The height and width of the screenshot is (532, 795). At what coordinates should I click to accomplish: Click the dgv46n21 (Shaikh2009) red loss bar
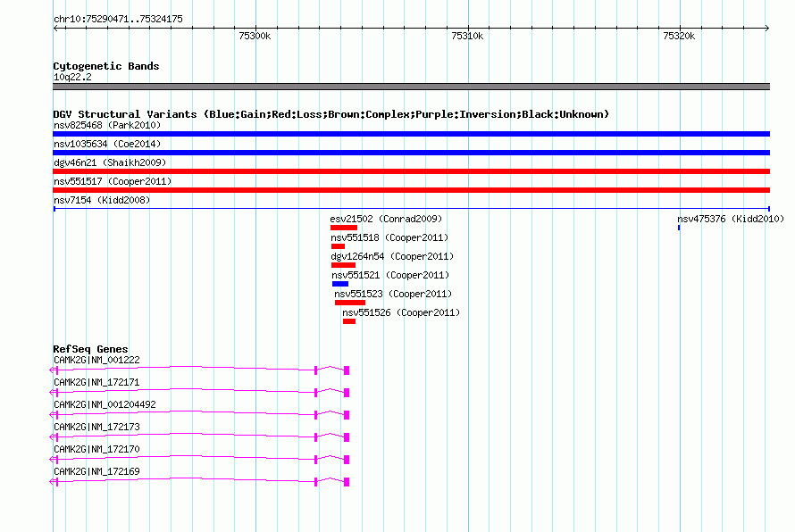[411, 171]
